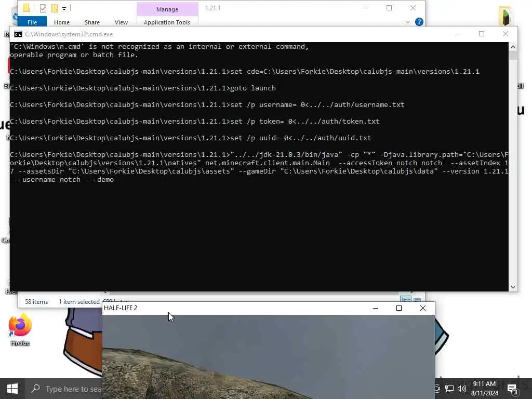Click the 'set /p uuid=' command line
This screenshot has width=532, height=399.
(x=190, y=138)
